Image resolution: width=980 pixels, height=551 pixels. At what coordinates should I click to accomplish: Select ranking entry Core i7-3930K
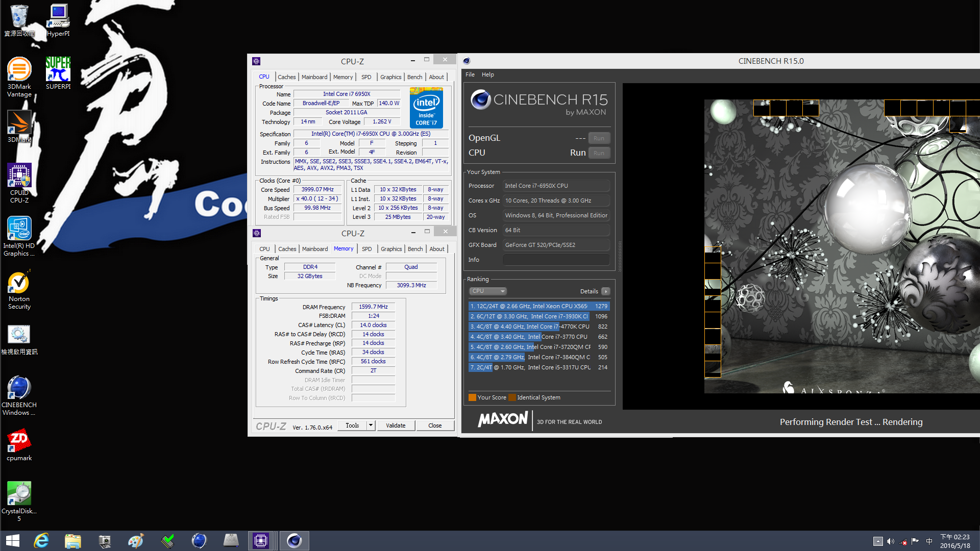(539, 316)
